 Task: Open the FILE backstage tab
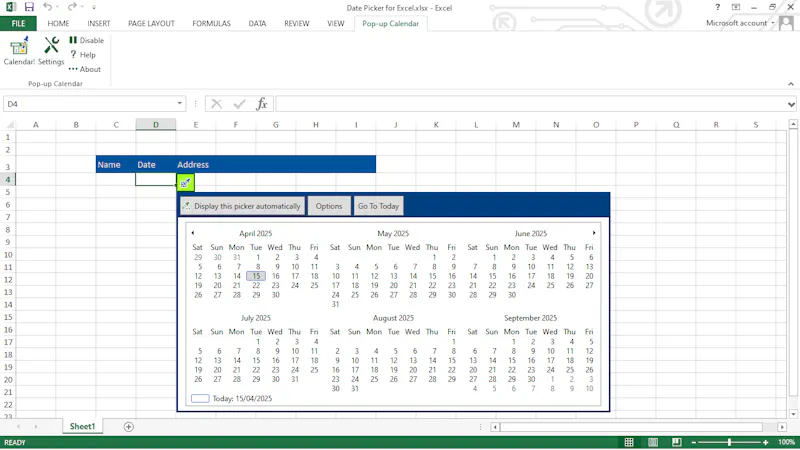(x=18, y=23)
